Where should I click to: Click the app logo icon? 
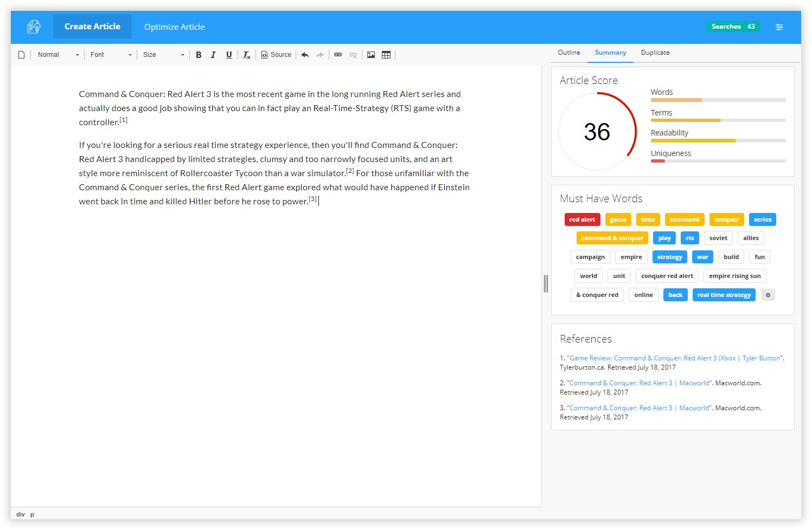pyautogui.click(x=34, y=27)
